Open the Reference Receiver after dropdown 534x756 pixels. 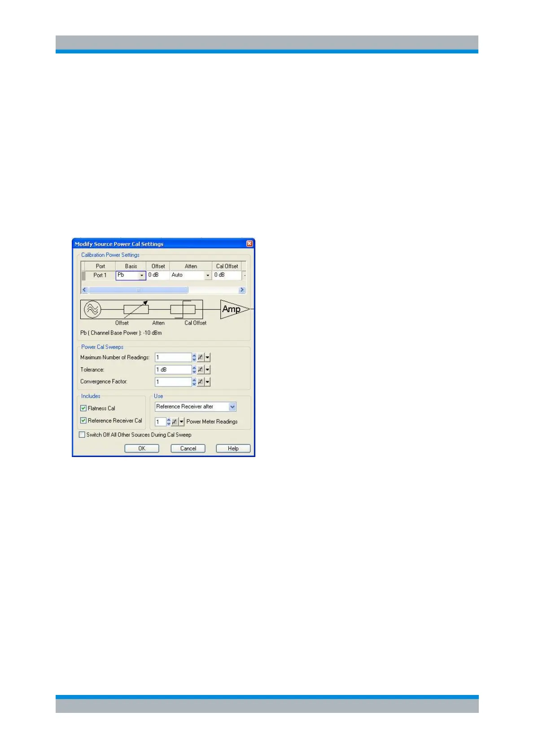pyautogui.click(x=232, y=407)
